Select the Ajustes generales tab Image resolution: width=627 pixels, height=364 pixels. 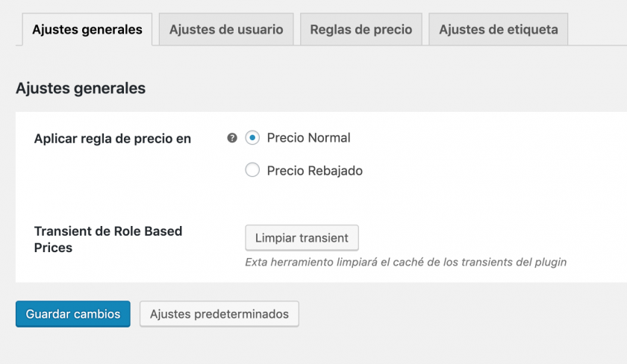coord(87,30)
